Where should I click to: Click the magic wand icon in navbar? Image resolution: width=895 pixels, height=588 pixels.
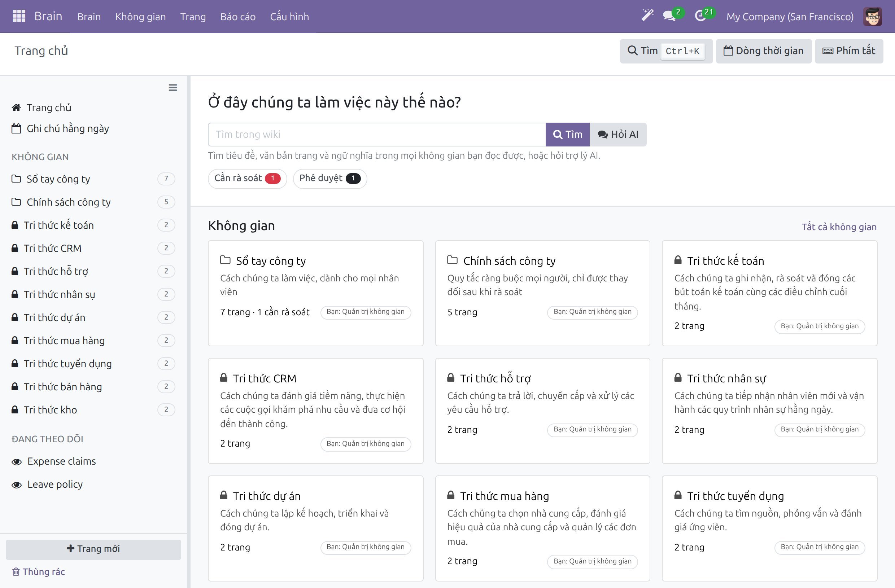[x=647, y=16]
